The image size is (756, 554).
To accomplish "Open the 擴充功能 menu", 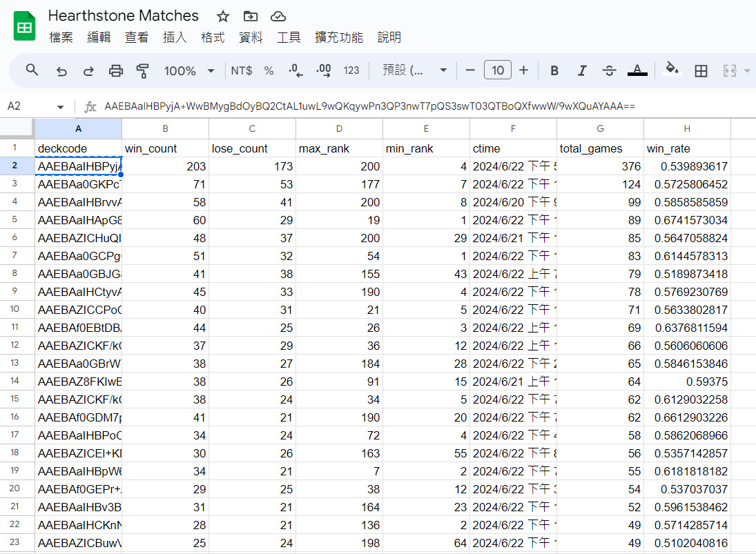I will pos(338,37).
